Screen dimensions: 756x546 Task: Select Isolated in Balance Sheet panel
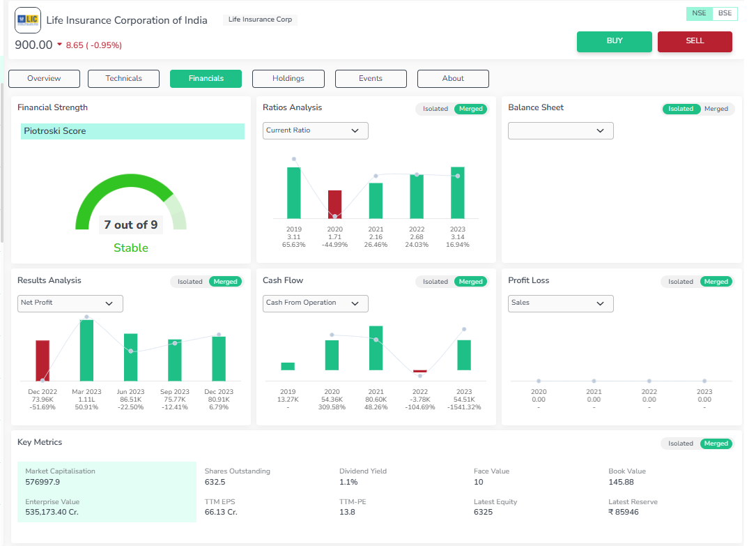coord(681,109)
